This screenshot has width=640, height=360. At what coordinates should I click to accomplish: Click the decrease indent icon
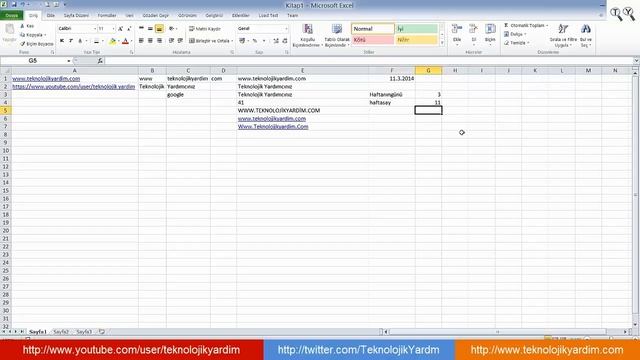171,41
